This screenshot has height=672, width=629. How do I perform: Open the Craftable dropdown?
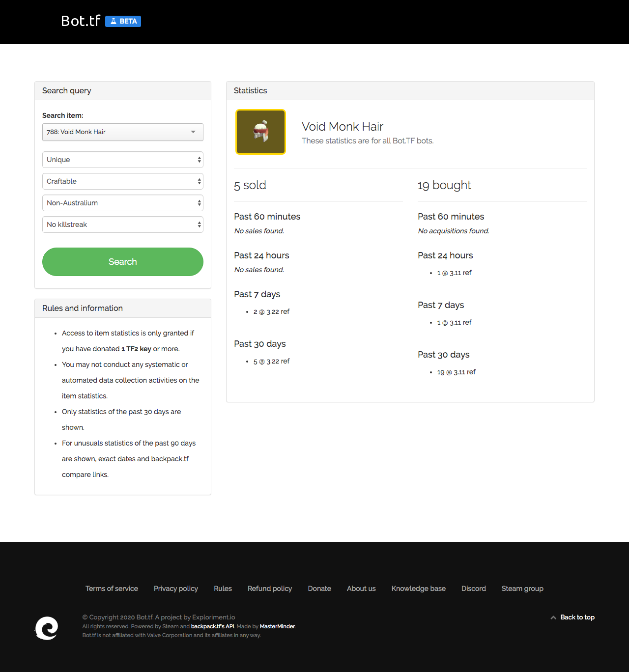click(123, 181)
